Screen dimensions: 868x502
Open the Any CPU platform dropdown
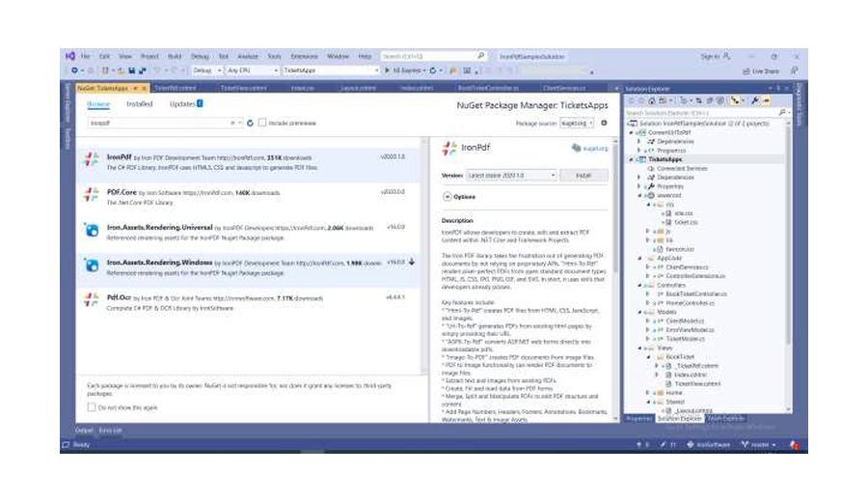pos(253,70)
